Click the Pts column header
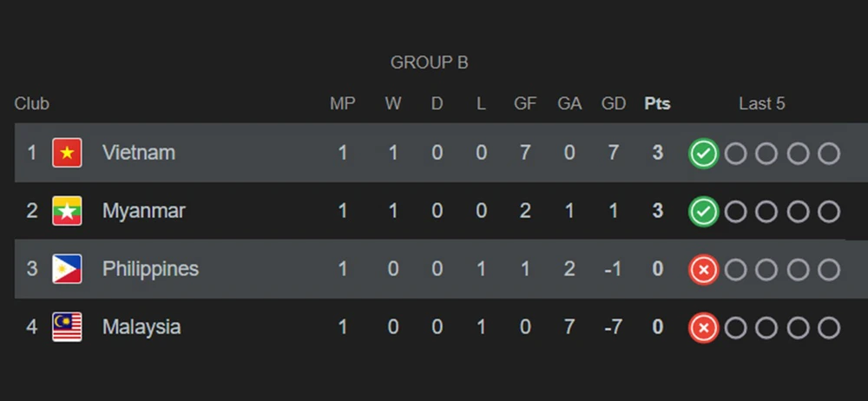The height and width of the screenshot is (401, 868). (x=657, y=104)
